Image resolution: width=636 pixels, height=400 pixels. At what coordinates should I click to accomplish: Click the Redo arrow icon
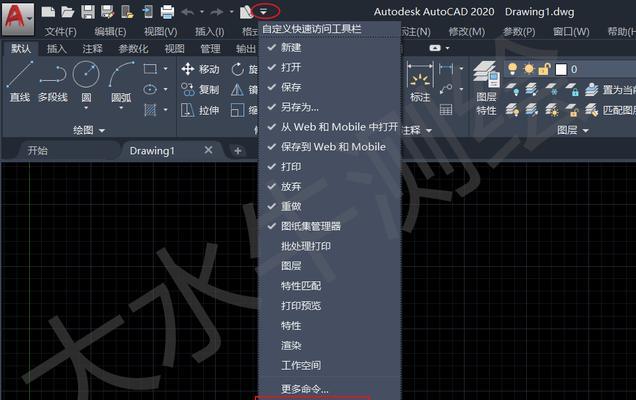tap(217, 12)
